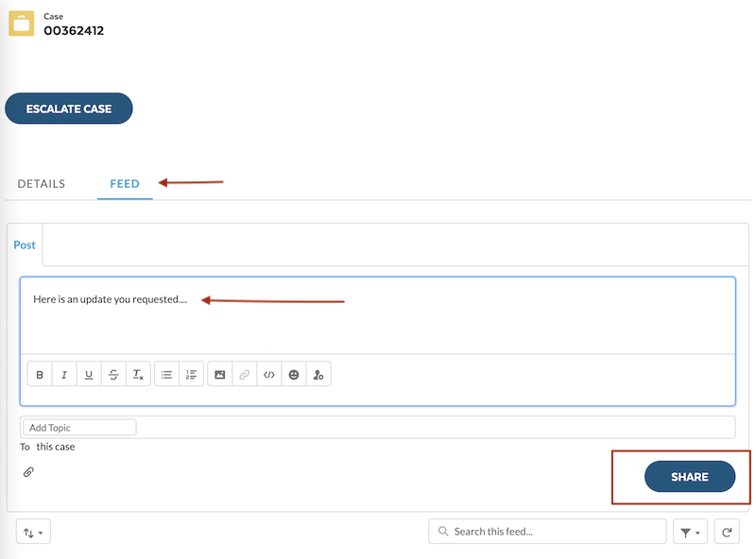
Task: Switch to the Details tab
Action: pyautogui.click(x=42, y=184)
